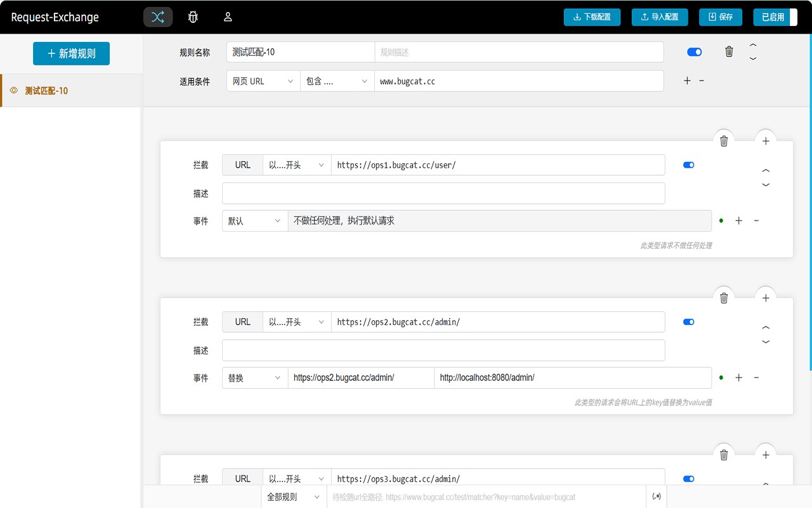
Task: Toggle the 已启用 enabled switch
Action: (x=775, y=17)
